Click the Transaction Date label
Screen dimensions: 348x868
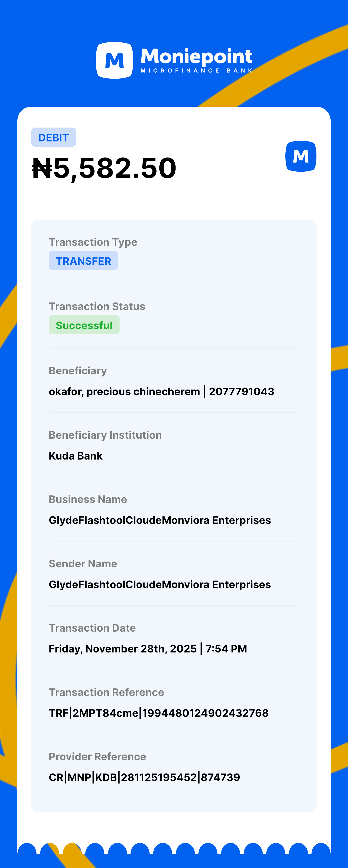(92, 628)
